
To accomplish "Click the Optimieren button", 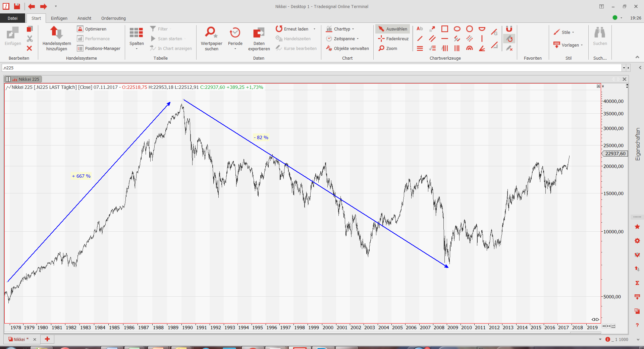I will [x=92, y=29].
